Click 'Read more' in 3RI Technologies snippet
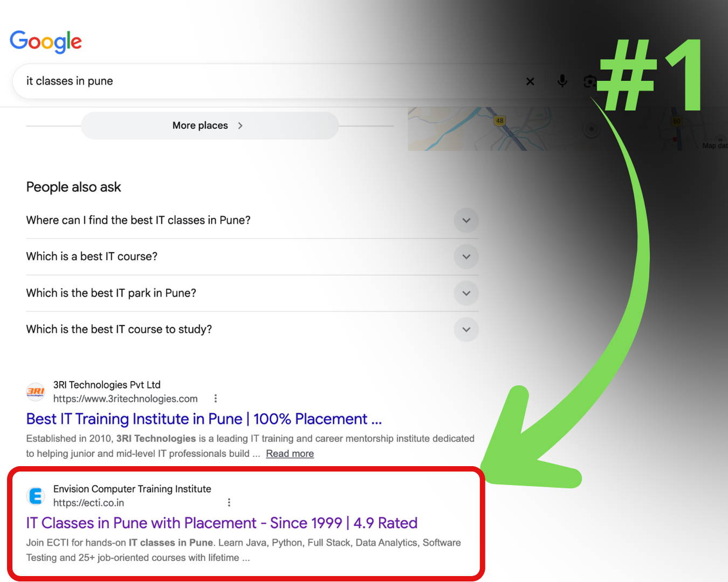This screenshot has height=582, width=728. (x=290, y=454)
